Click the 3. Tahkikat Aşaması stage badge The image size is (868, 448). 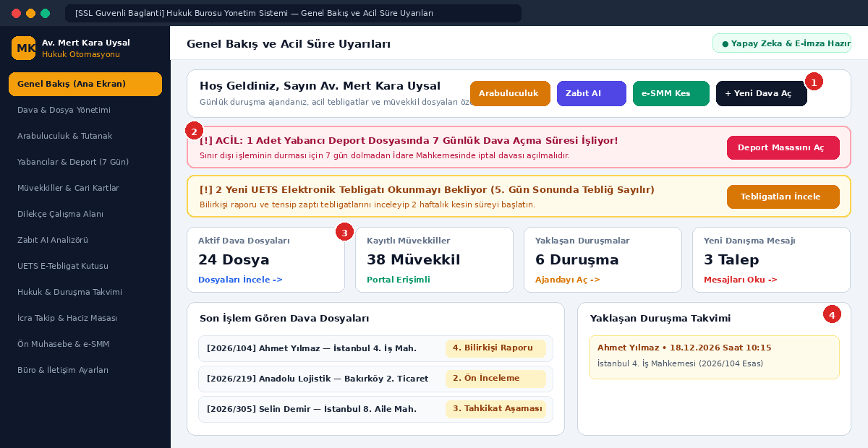[x=495, y=409]
